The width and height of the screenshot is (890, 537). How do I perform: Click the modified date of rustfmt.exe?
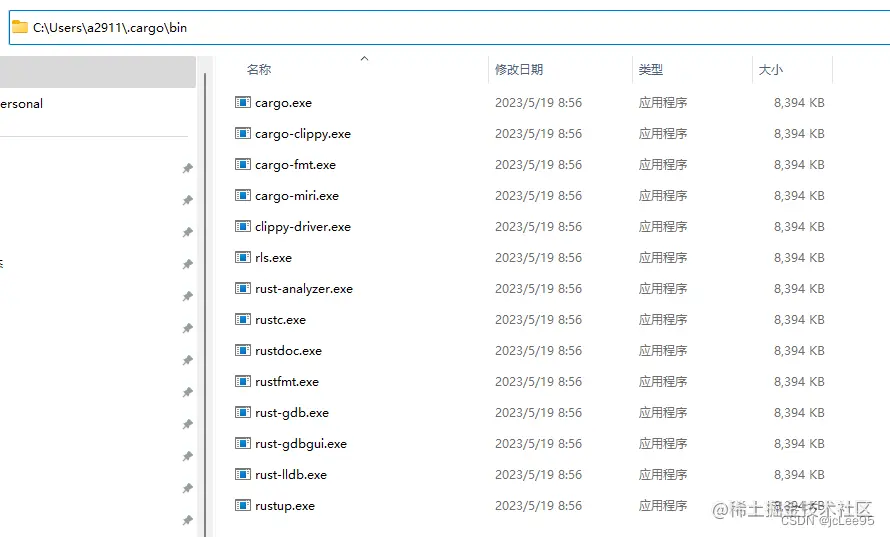coord(538,381)
